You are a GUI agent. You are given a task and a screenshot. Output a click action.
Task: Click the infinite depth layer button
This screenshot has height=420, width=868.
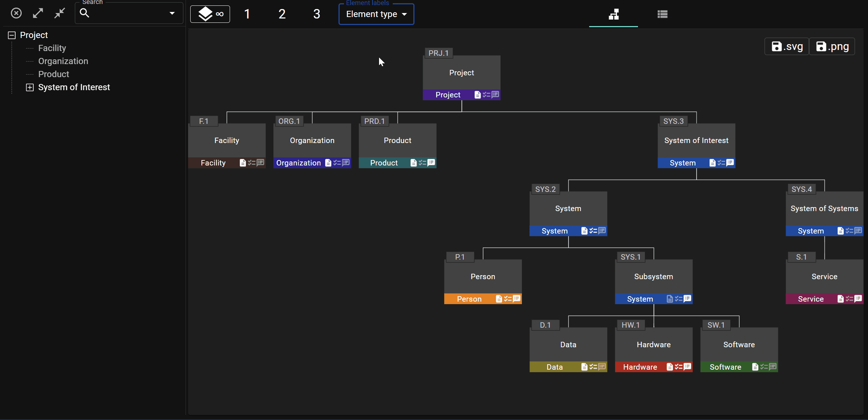click(210, 14)
